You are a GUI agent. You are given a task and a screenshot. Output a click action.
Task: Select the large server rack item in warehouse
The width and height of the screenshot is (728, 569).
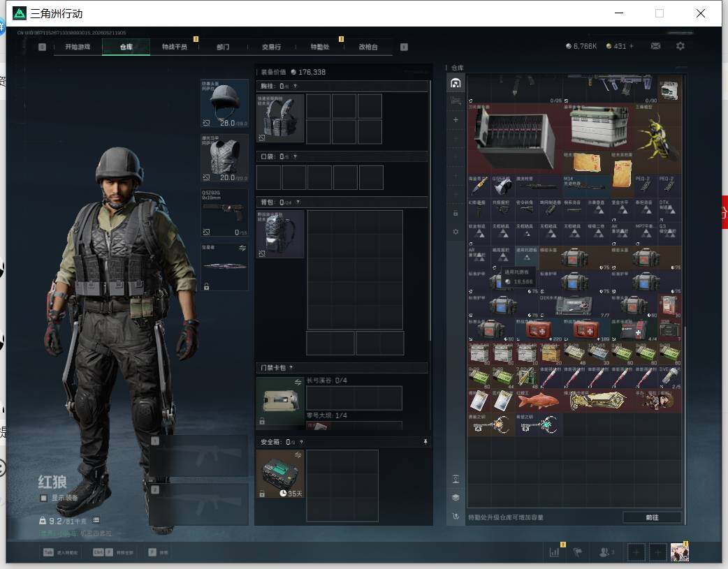point(514,139)
